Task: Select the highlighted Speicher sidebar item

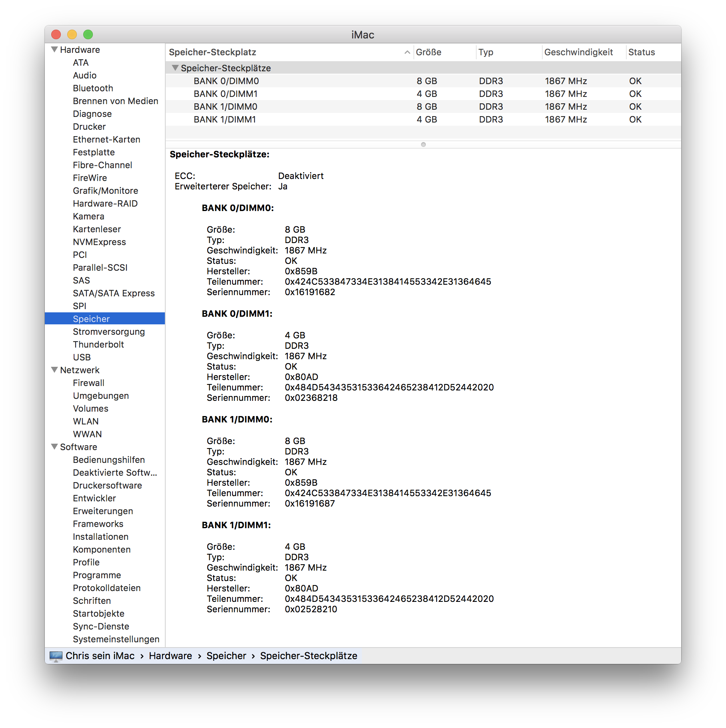Action: 105,319
